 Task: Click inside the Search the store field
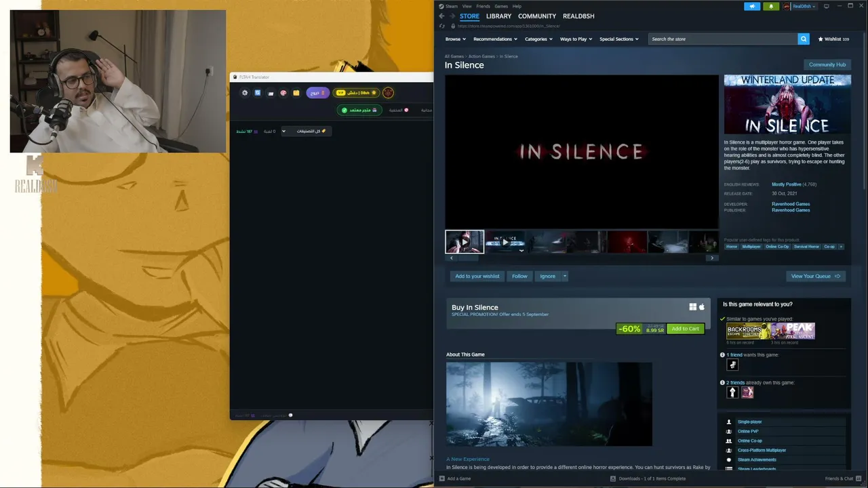tap(723, 39)
